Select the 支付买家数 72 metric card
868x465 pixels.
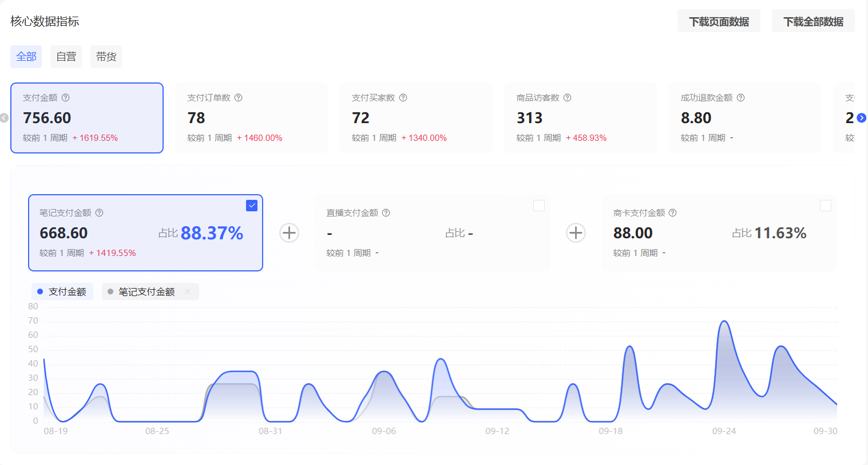click(416, 118)
